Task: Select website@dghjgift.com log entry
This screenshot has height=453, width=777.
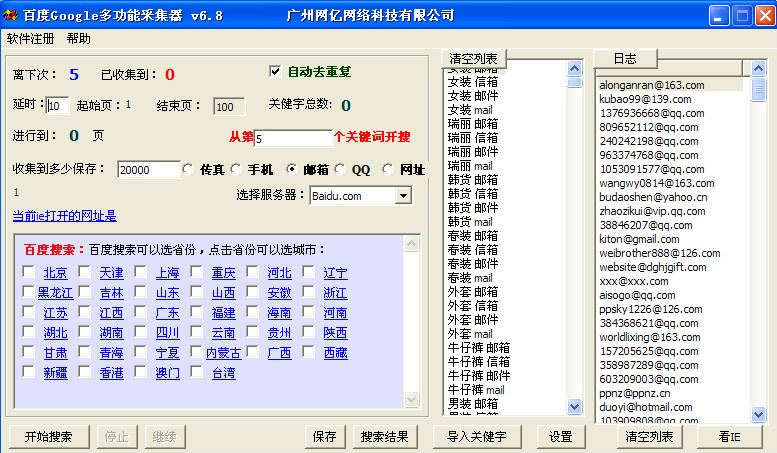Action: coord(653,267)
